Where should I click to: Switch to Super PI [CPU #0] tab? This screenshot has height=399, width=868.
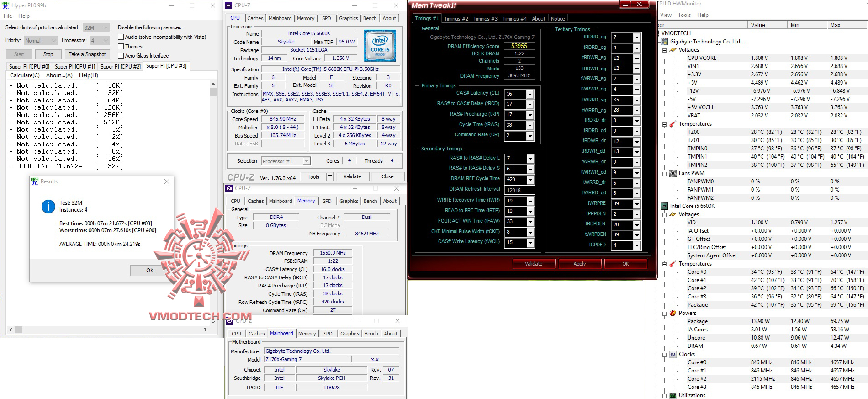[29, 67]
